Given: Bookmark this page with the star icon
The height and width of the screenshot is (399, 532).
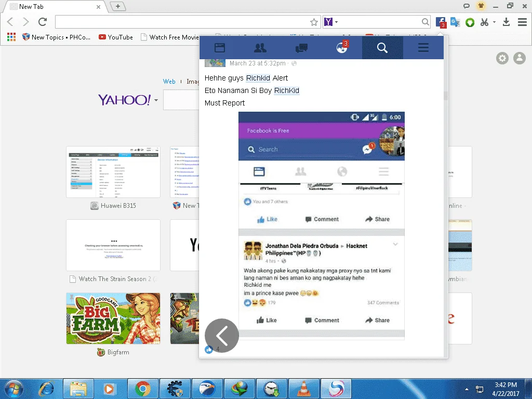Looking at the screenshot, I should [314, 22].
